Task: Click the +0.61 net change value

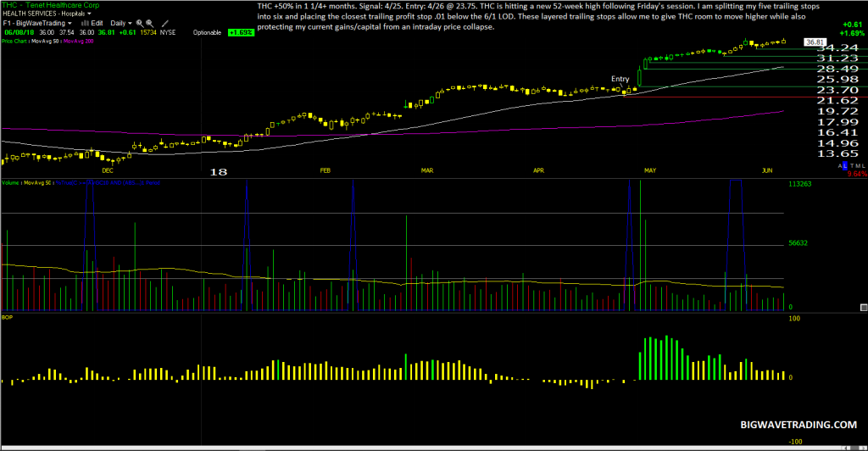Action: pyautogui.click(x=127, y=33)
